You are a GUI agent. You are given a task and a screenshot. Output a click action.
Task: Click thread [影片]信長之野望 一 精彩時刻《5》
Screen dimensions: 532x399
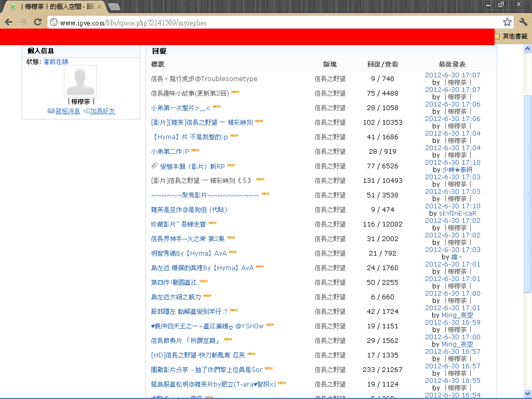click(202, 180)
